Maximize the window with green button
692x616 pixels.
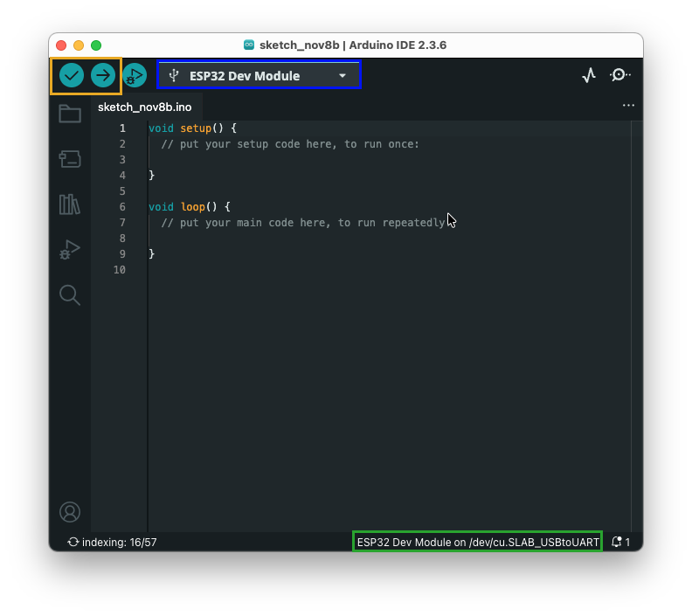tap(96, 45)
